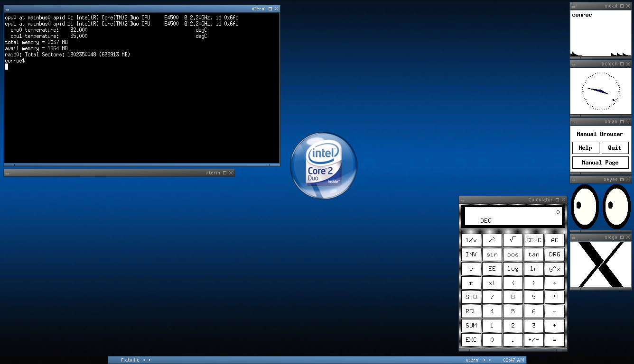Click the x! factorial key

492,283
